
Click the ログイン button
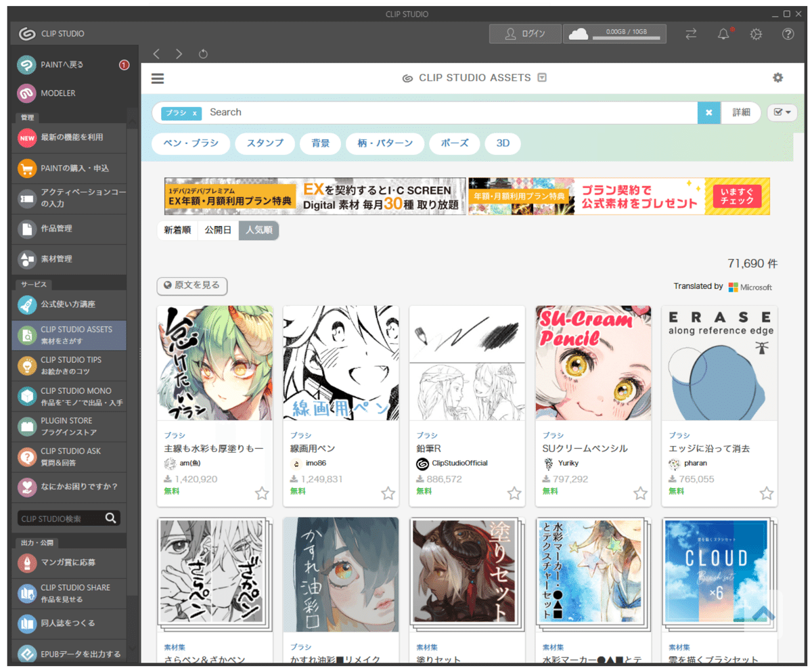[x=525, y=34]
